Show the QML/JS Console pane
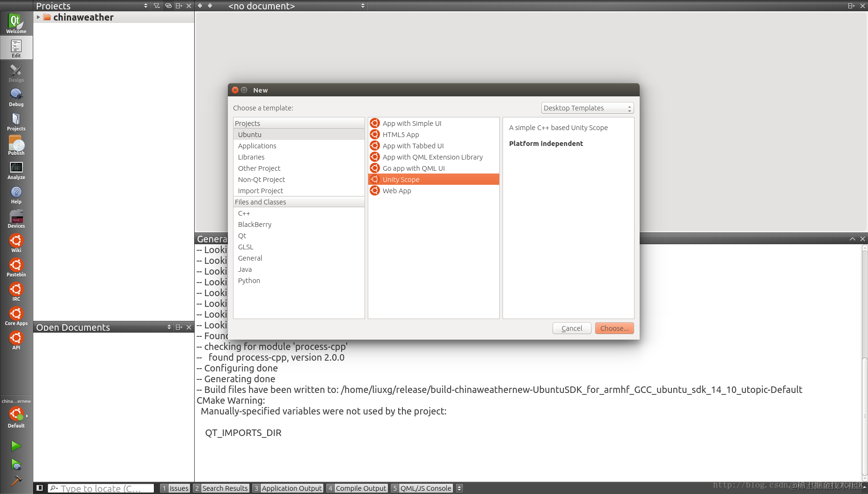Viewport: 868px width, 494px height. 422,488
